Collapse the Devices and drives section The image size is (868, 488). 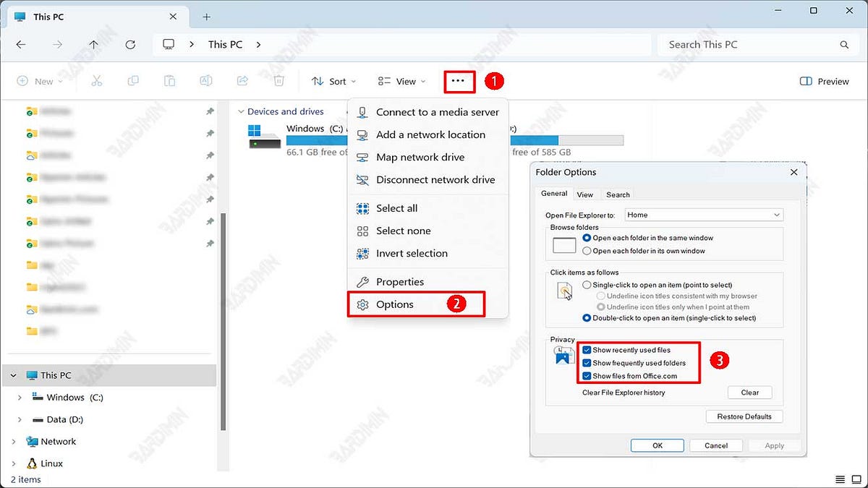(x=240, y=111)
